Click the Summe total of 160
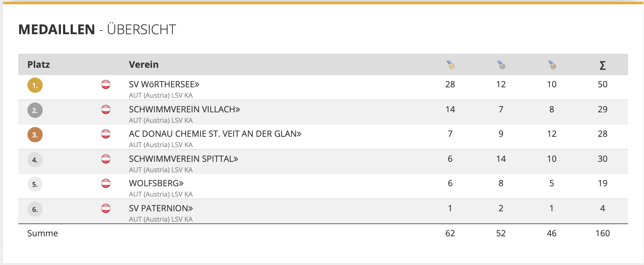 pyautogui.click(x=603, y=234)
